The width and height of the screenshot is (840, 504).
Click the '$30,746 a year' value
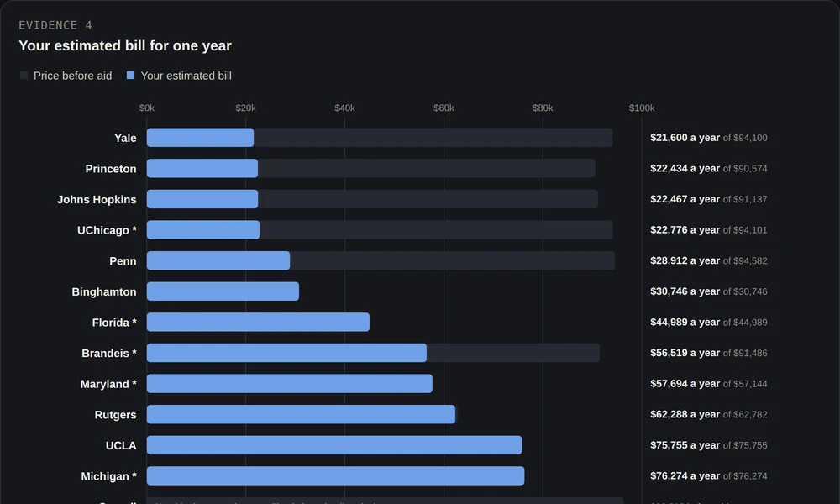(685, 291)
